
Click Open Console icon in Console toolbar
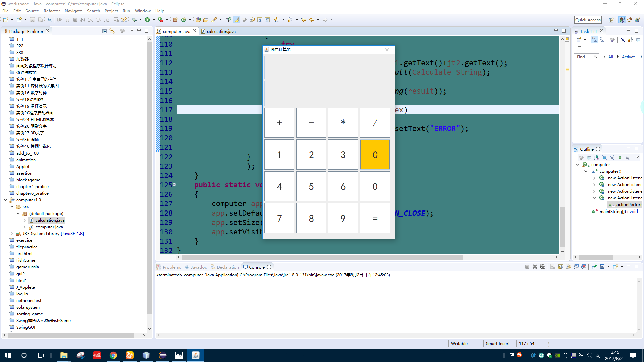coord(615,267)
